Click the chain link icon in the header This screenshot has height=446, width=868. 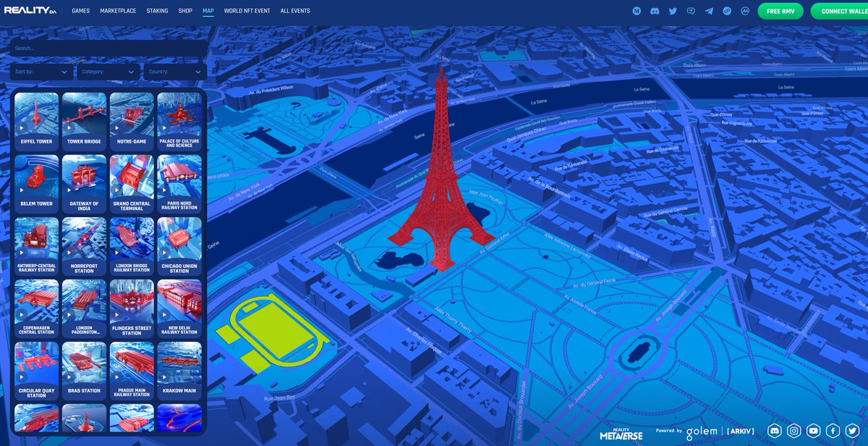727,11
